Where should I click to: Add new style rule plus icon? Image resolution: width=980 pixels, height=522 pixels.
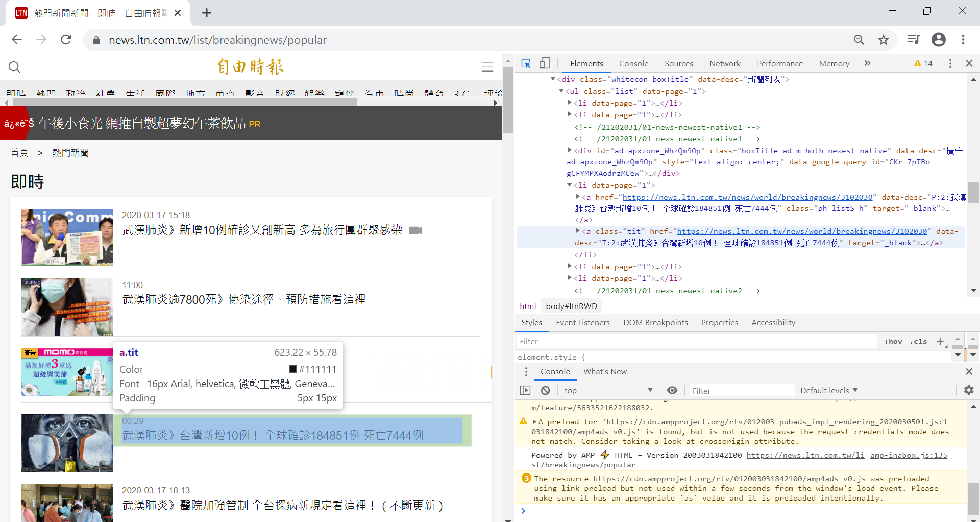click(940, 342)
